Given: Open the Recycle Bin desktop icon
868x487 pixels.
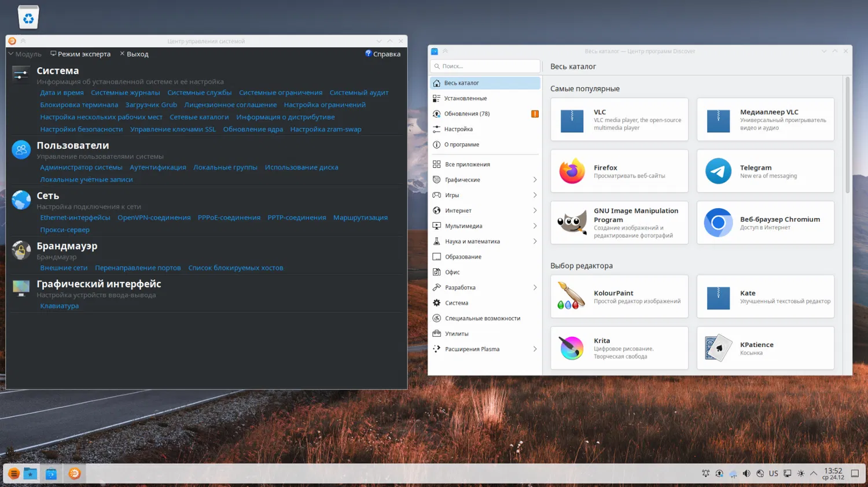Looking at the screenshot, I should (28, 17).
